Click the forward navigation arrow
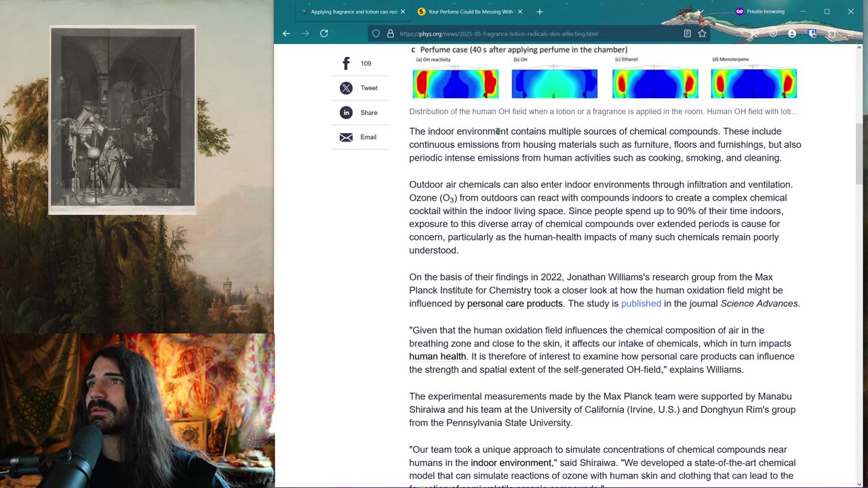 click(x=305, y=33)
